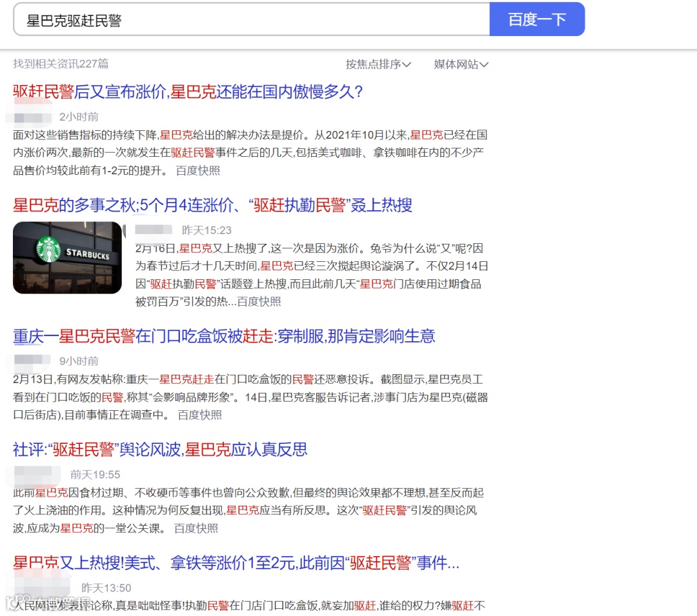Click the blurred source name beside 9小时前
This screenshot has width=697, height=616.
tap(32, 360)
